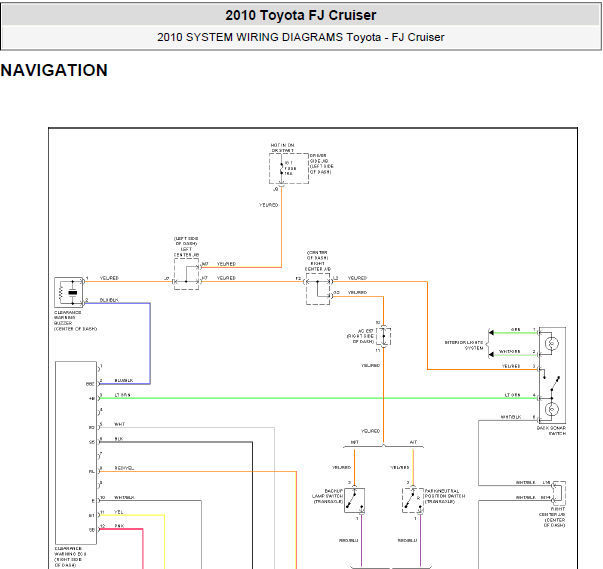Click the RED/BLU label under backup lamp switch

coord(348,540)
